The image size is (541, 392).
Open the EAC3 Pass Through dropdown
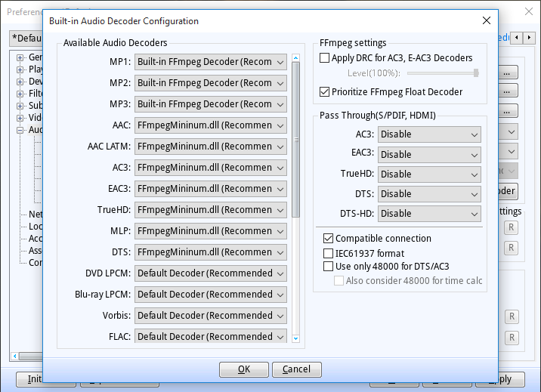tap(429, 154)
